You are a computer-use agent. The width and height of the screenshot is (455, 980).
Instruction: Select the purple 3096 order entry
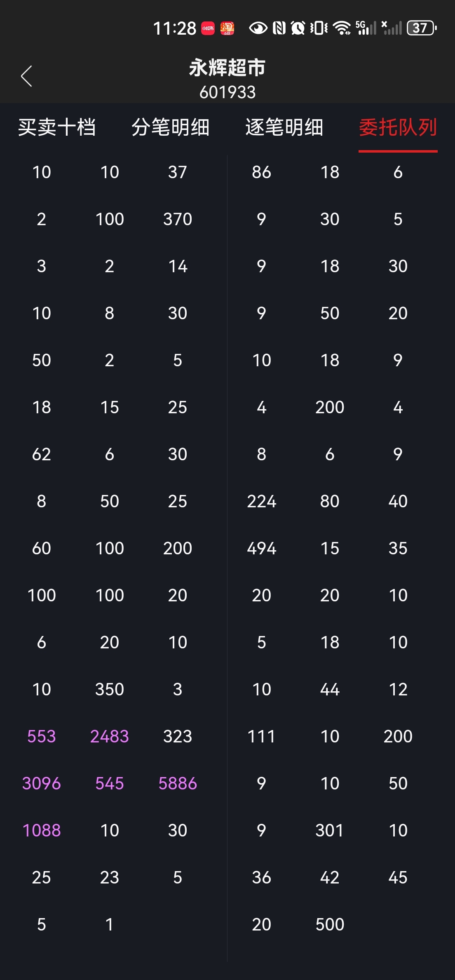coord(42,783)
